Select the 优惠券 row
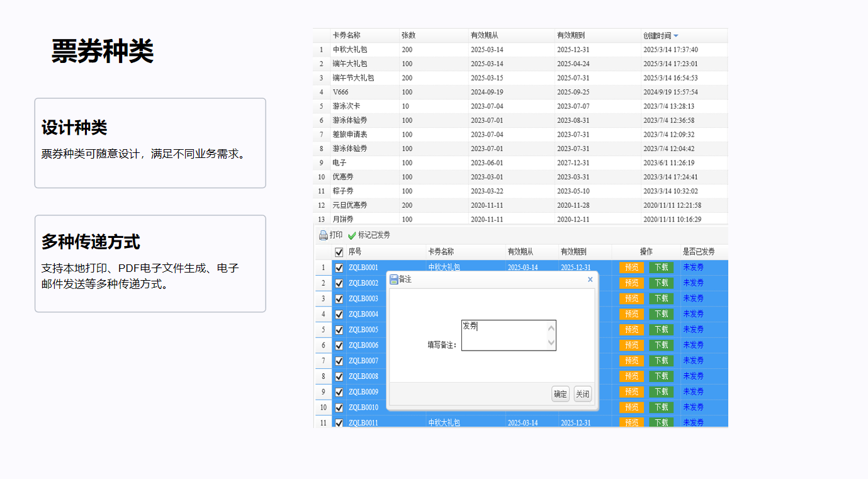Screen dimensions: 868x479 (521, 177)
